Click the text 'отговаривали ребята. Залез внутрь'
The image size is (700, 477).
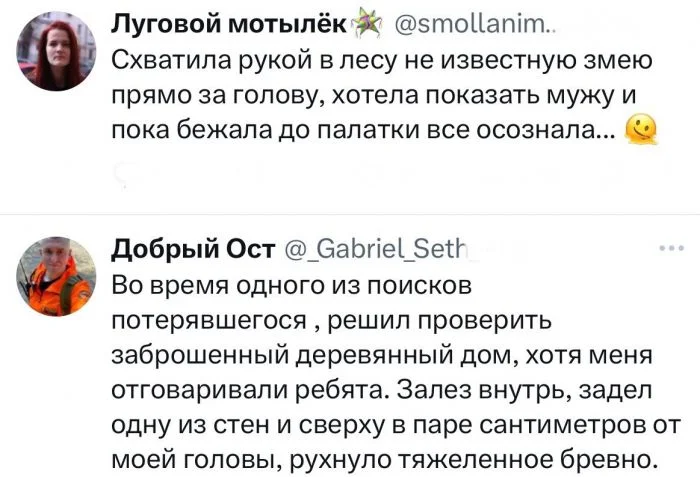[x=382, y=390]
